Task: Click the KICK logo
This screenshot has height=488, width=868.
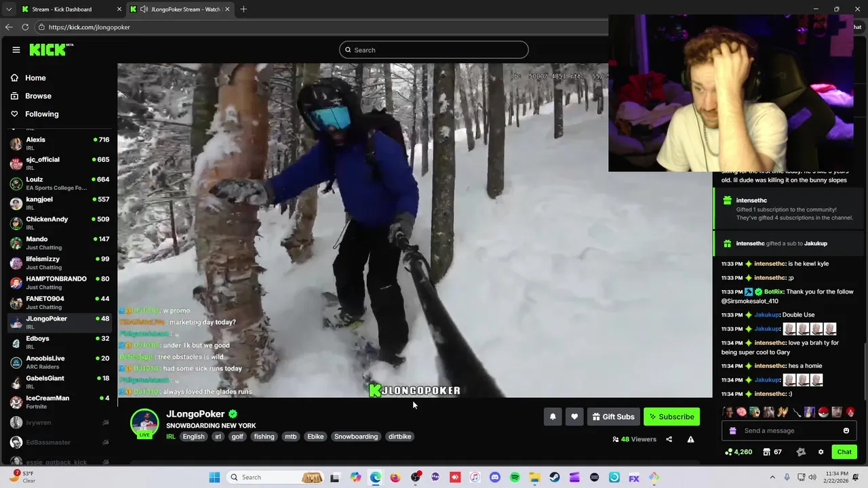Action: tap(50, 49)
